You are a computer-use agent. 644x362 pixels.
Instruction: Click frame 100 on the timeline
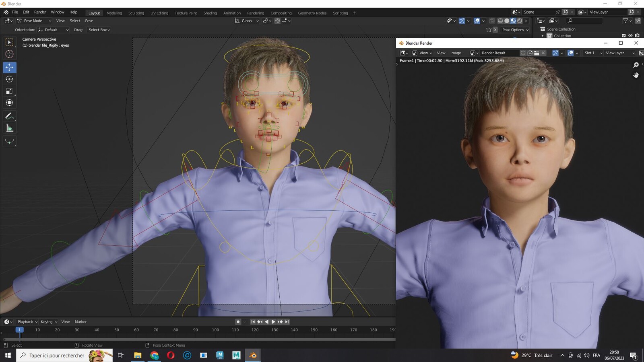point(215,330)
